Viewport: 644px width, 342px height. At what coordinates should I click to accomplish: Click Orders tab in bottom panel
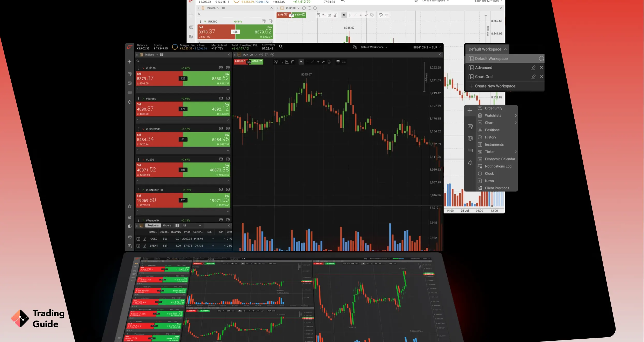coord(167,225)
